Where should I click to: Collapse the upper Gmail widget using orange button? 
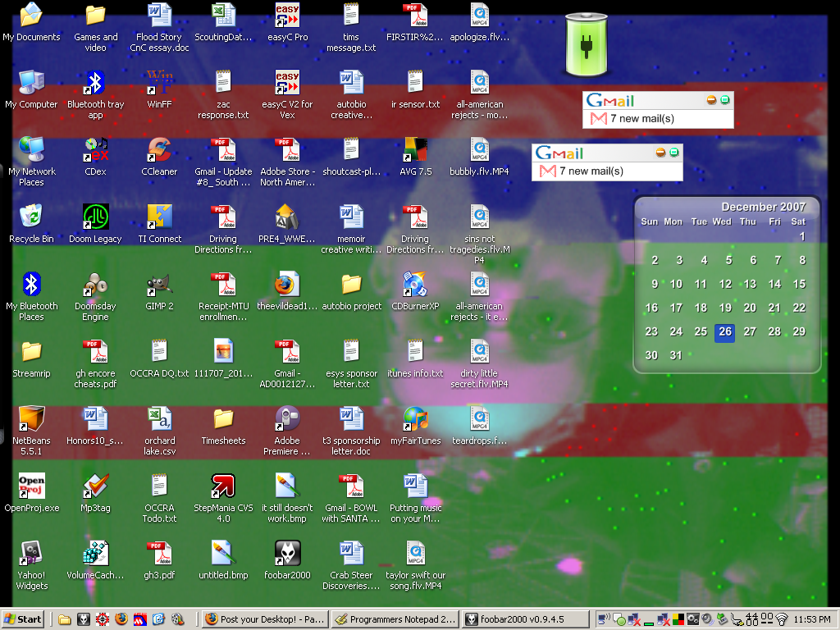(x=711, y=100)
